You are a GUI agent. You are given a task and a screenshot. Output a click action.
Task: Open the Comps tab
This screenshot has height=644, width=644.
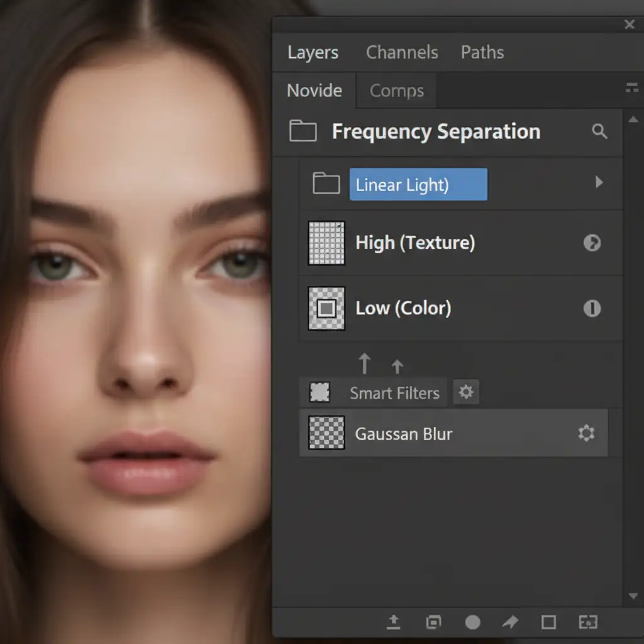(x=396, y=91)
